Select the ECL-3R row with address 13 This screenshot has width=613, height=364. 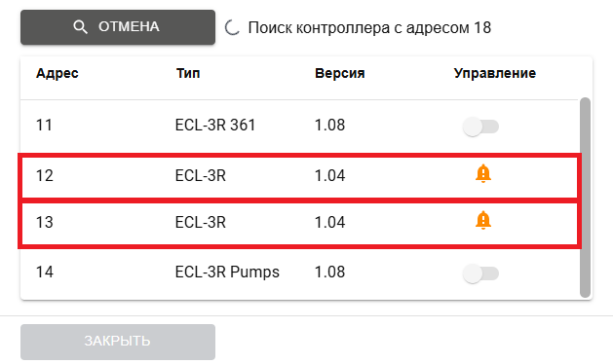[x=299, y=223]
